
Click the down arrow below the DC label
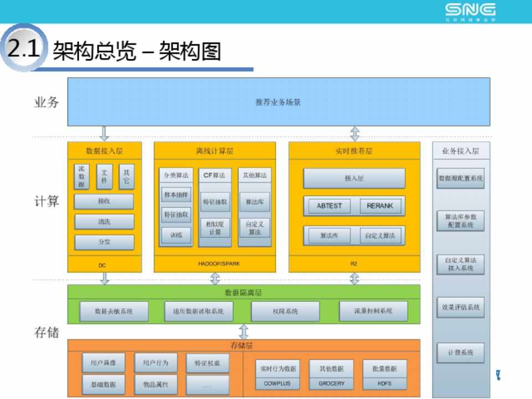pos(104,278)
